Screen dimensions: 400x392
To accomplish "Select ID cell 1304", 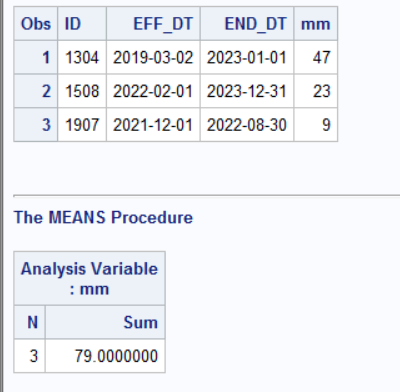I will pos(82,57).
